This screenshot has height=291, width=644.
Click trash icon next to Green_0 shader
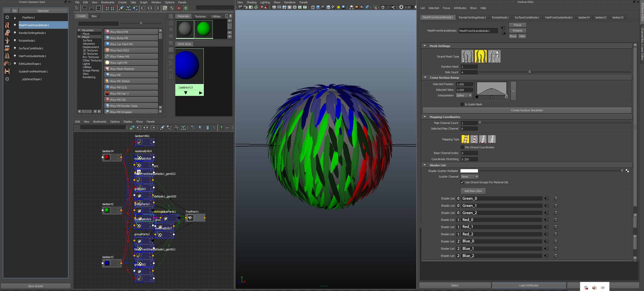[x=556, y=198]
